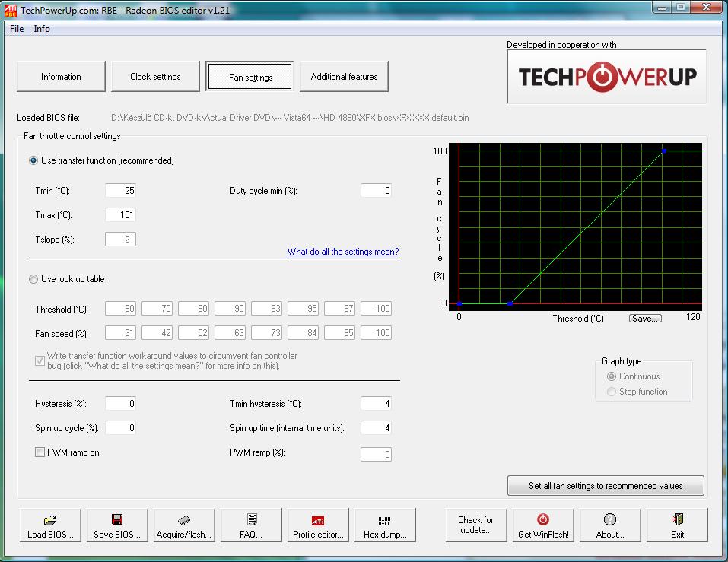Click the Duty cycle min field
728x562 pixels.
376,191
